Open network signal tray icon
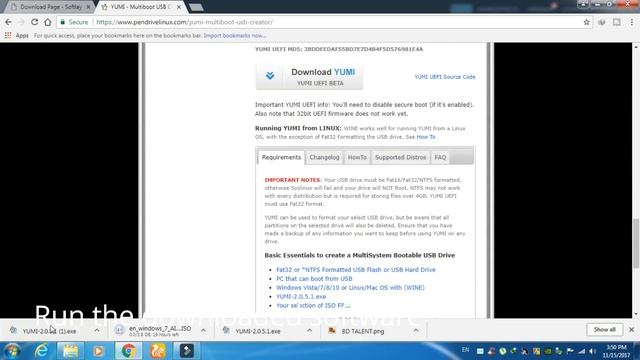640x360 pixels. pyautogui.click(x=582, y=351)
